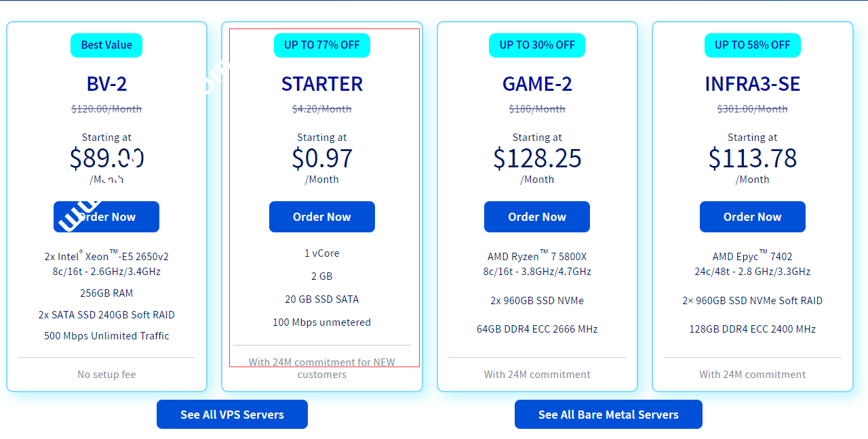
Task: Click the BV-2 plan title
Action: [x=106, y=84]
